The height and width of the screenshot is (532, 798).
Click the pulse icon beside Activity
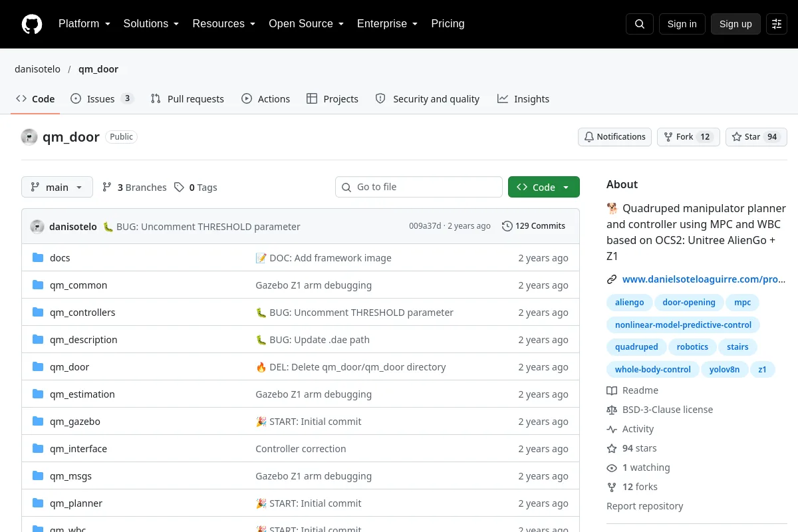[x=612, y=429]
